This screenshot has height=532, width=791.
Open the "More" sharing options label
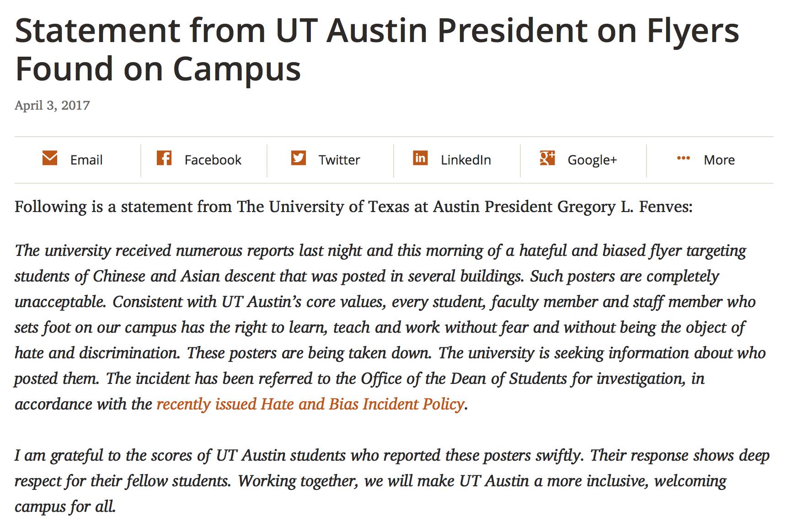coord(719,160)
